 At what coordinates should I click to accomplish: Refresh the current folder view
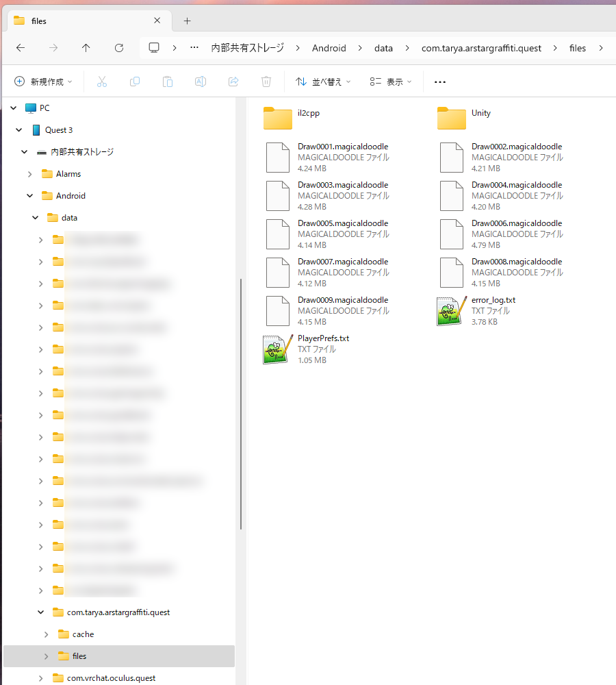[119, 48]
